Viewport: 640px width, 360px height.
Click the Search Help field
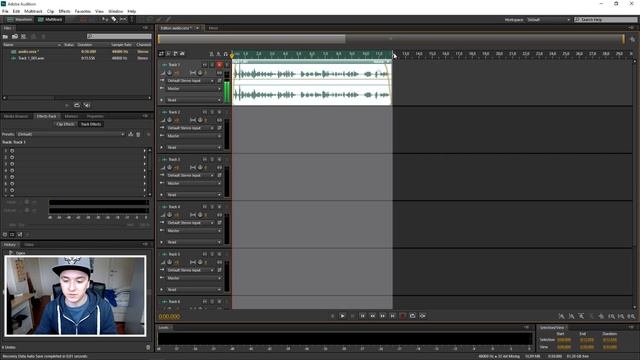pyautogui.click(x=606, y=20)
